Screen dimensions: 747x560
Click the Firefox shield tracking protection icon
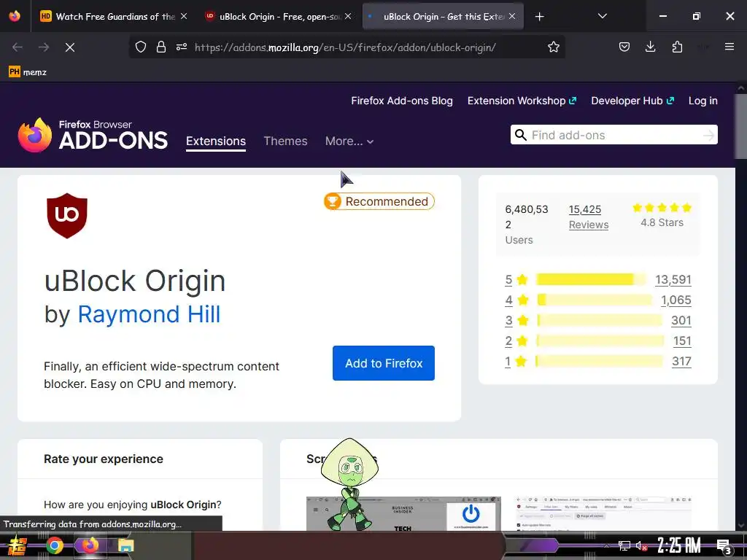(141, 47)
